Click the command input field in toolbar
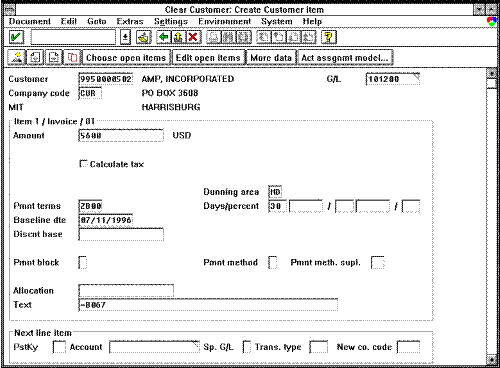This screenshot has height=368, width=500. point(73,37)
